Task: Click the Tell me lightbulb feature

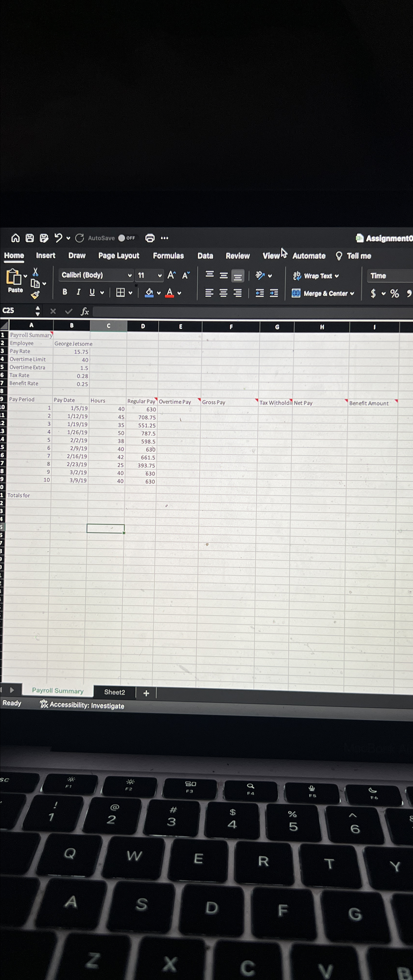Action: point(339,256)
